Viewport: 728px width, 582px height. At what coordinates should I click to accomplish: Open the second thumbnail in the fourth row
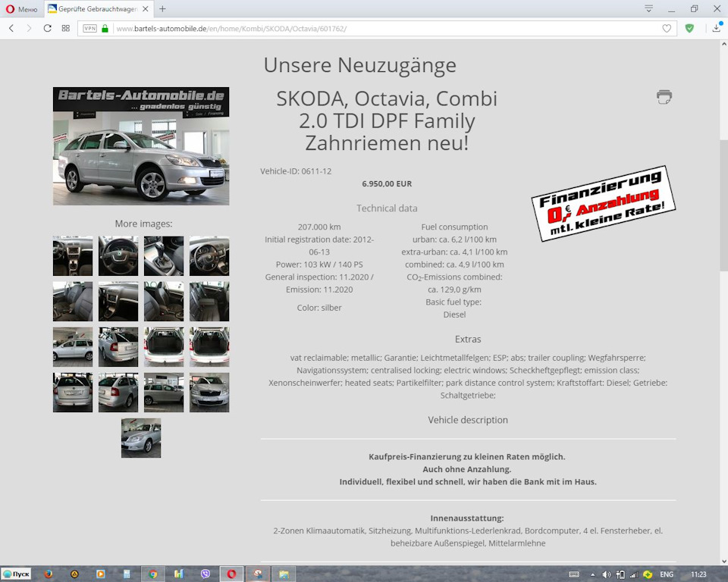(x=118, y=393)
